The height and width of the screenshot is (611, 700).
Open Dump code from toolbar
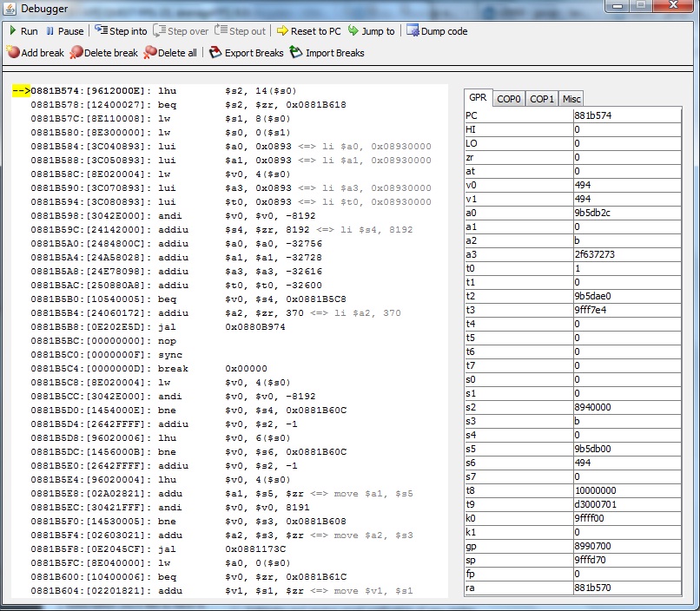(x=436, y=31)
